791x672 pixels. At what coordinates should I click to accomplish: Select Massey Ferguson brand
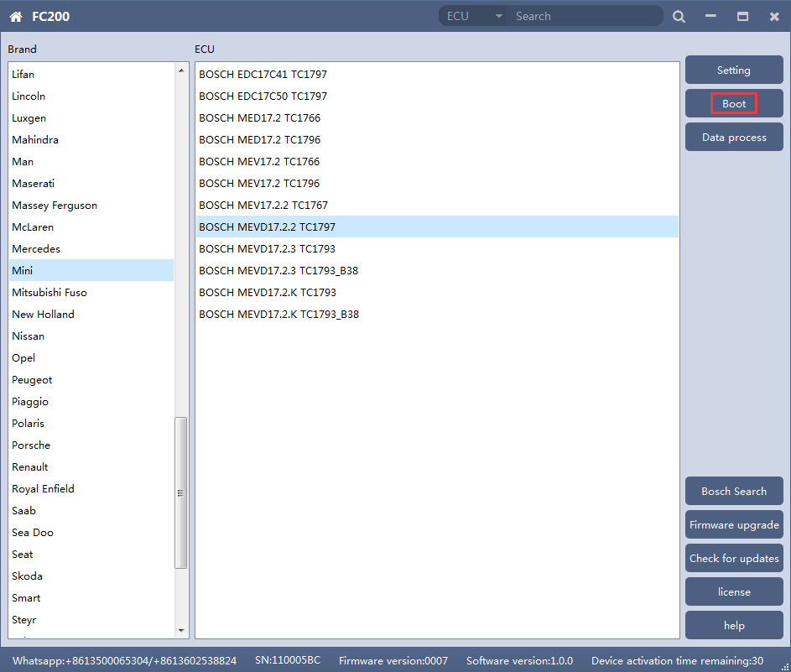pyautogui.click(x=91, y=206)
